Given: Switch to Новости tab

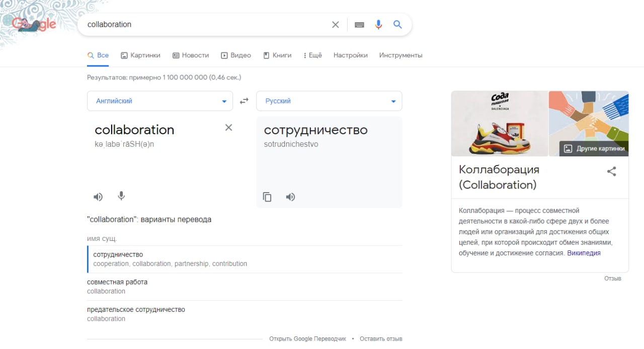Looking at the screenshot, I should click(191, 55).
